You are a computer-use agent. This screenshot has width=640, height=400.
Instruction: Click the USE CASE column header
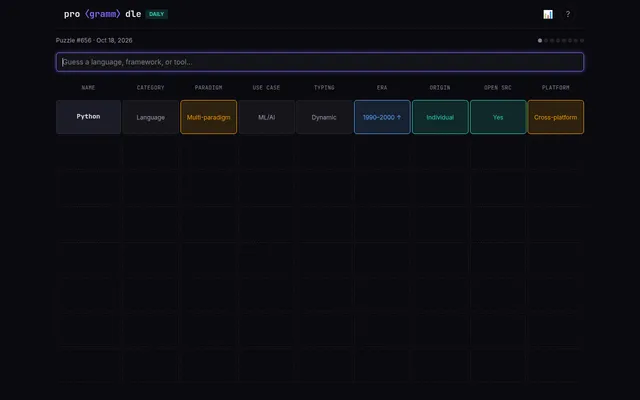tap(267, 87)
